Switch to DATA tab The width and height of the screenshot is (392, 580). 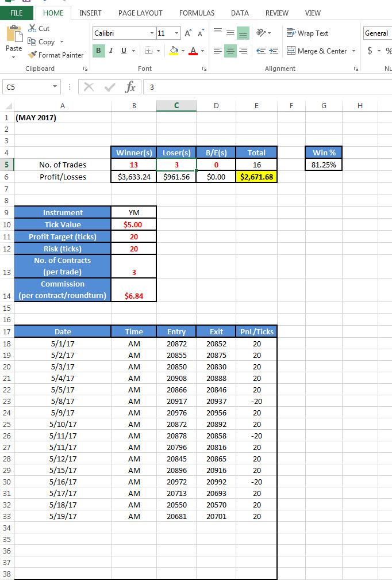(x=240, y=13)
